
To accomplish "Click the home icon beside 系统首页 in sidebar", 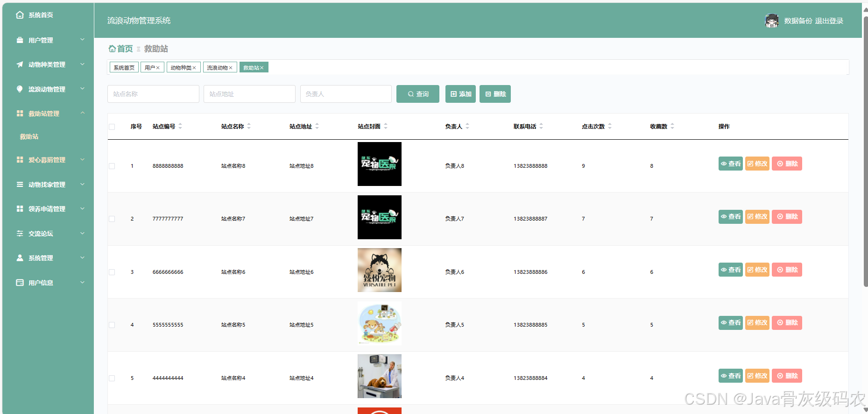I will [x=20, y=15].
